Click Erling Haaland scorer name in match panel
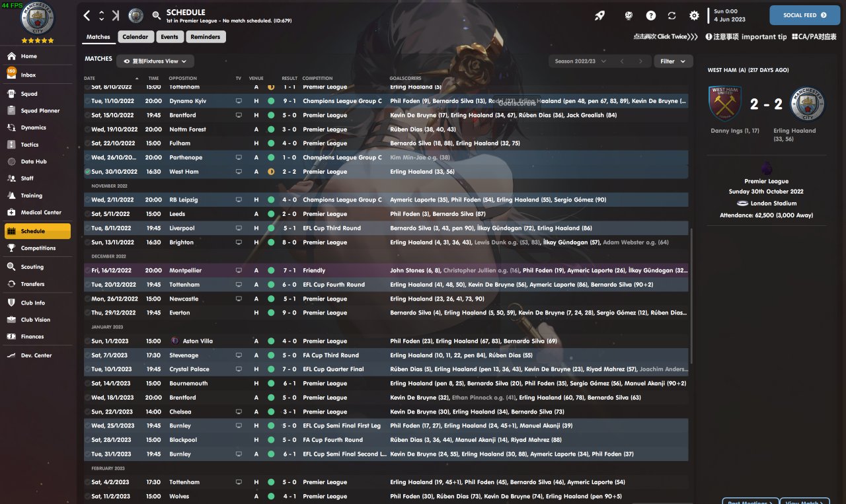 (x=794, y=131)
